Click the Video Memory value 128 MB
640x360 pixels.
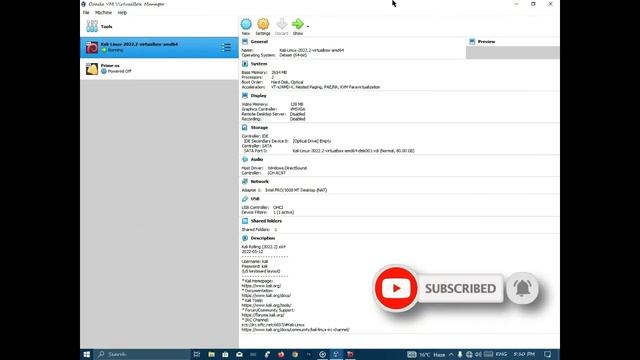pos(297,104)
